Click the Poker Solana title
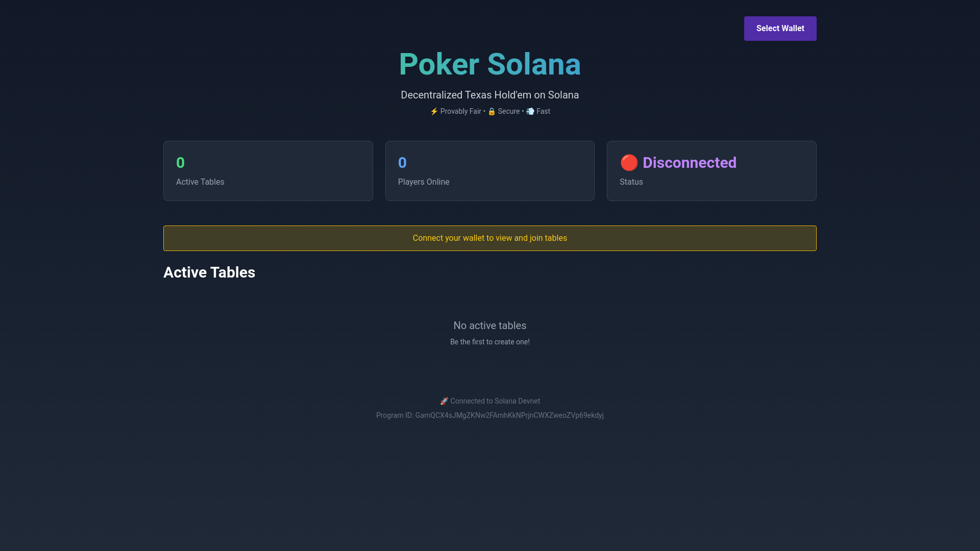Viewport: 980px width, 551px height. pos(489,64)
